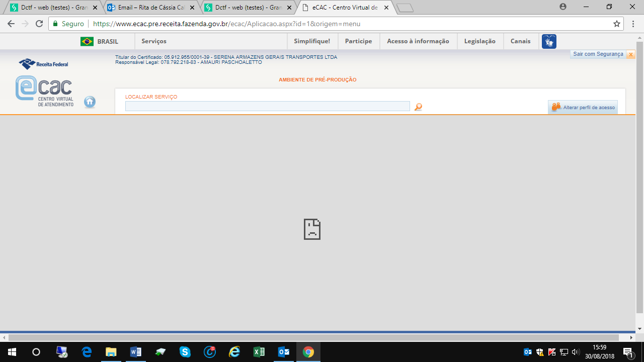Open Word from taskbar

[136, 352]
